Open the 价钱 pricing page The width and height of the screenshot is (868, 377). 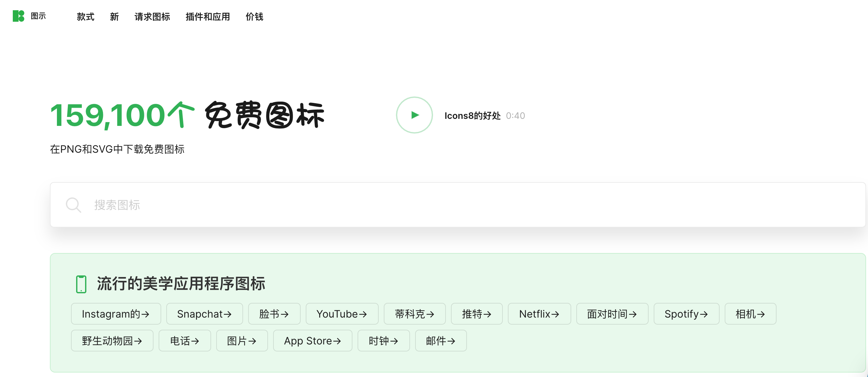point(254,17)
